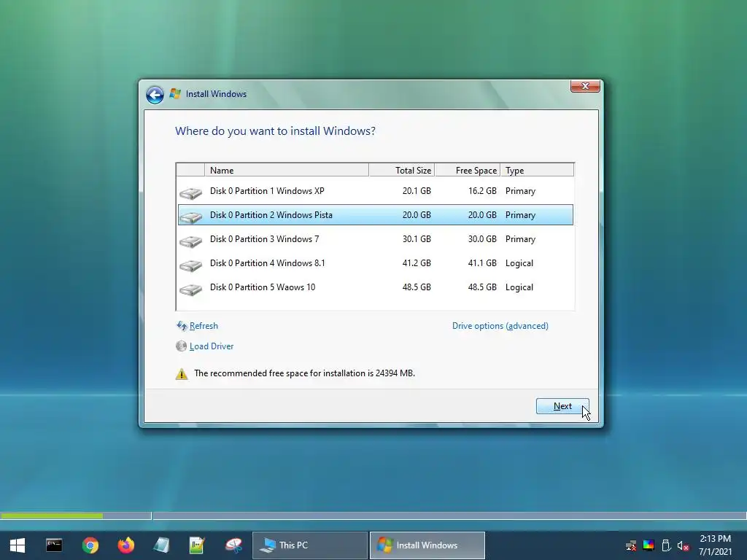Launch Google Chrome from the taskbar

(90, 545)
